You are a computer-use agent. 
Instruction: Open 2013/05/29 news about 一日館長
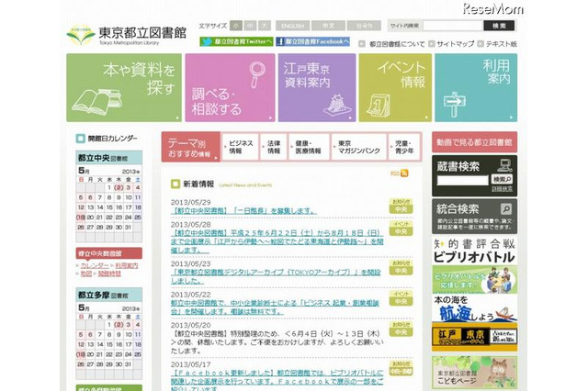(243, 211)
